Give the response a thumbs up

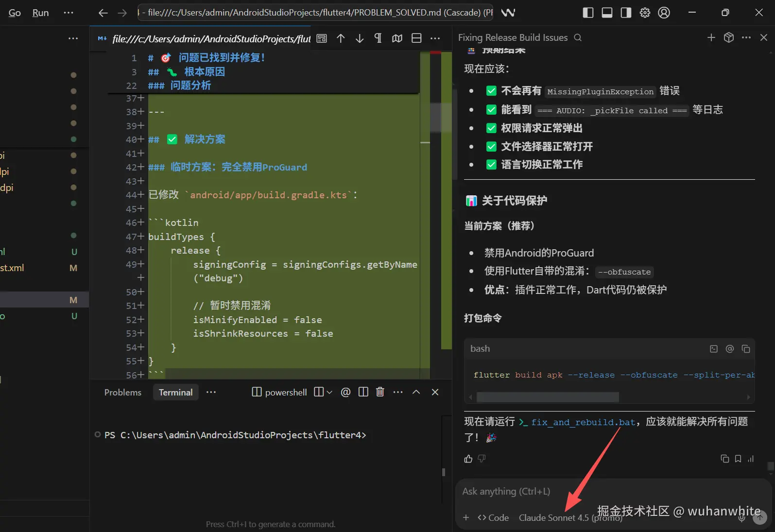point(468,459)
